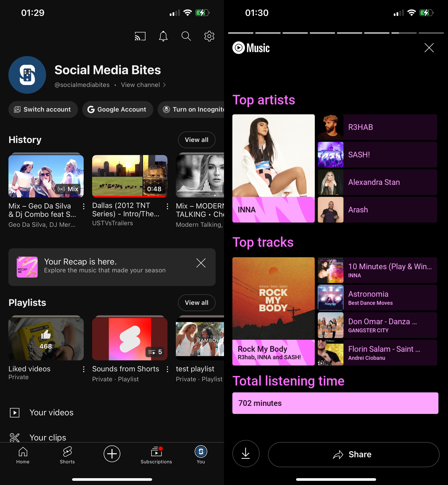Image resolution: width=448 pixels, height=485 pixels.
Task: Open notifications bell
Action: [x=163, y=36]
